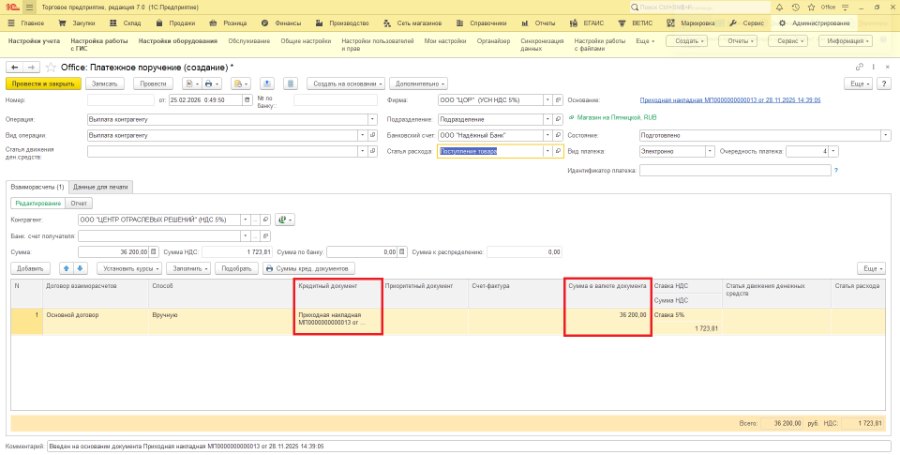Screen dimensions: 900x455
Task: Click the Магазин на Пятницкой, RUB link
Action: (x=616, y=118)
